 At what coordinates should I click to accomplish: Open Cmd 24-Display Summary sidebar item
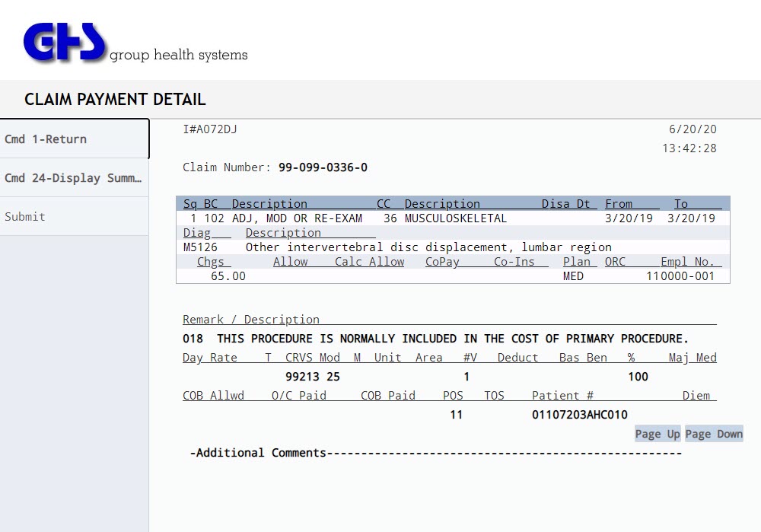(74, 178)
